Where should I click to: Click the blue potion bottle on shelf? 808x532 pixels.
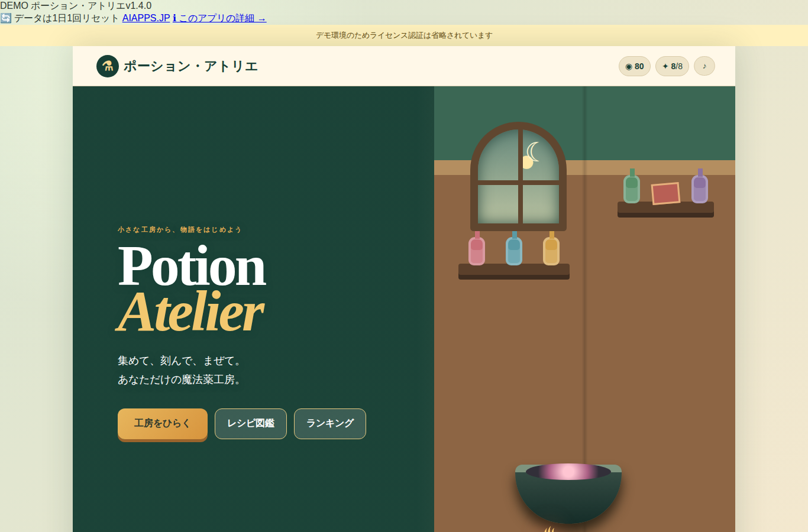click(x=514, y=248)
